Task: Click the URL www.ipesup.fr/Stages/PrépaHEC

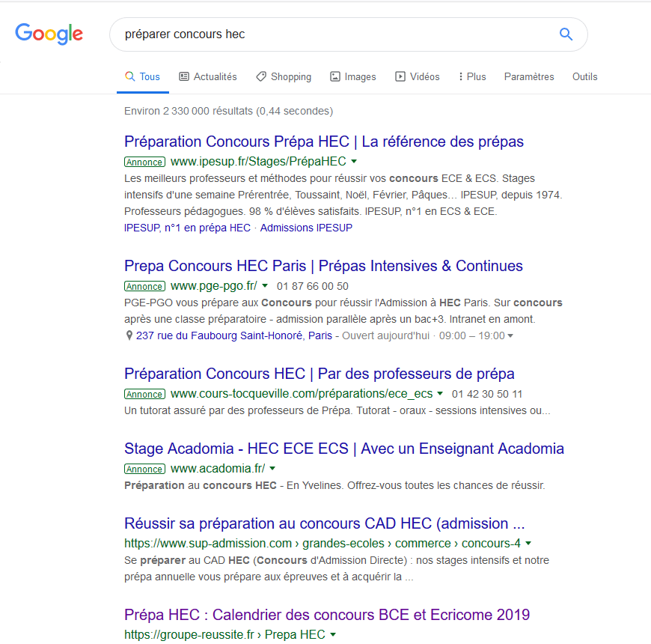Action: (258, 161)
